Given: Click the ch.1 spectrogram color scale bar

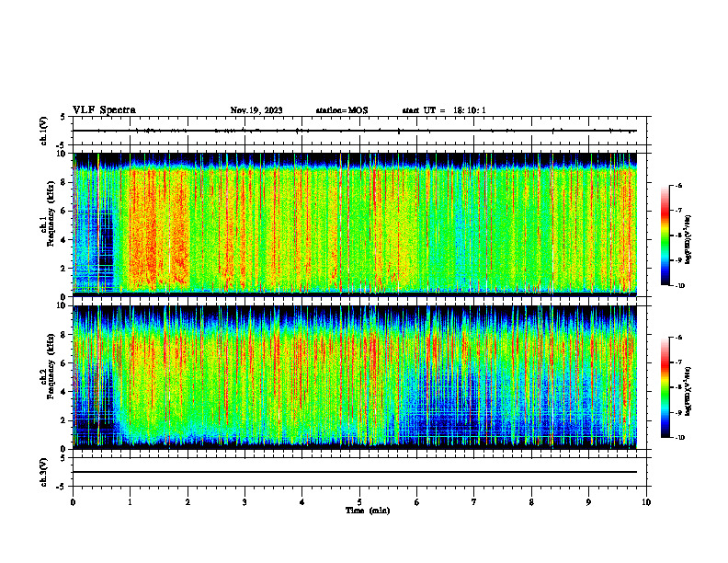Looking at the screenshot, I should 665,236.
